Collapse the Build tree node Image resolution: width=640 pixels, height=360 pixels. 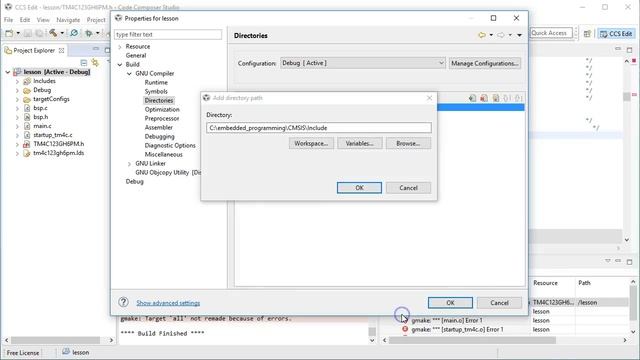click(x=120, y=64)
